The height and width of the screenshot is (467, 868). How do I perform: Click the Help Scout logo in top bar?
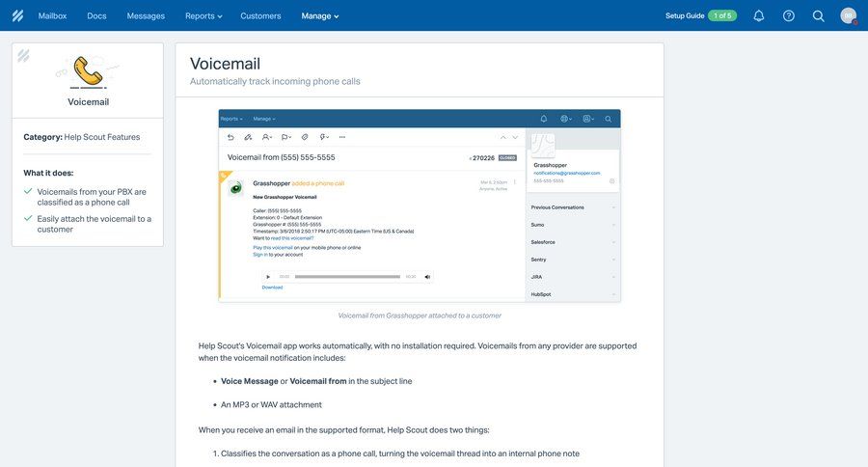17,15
